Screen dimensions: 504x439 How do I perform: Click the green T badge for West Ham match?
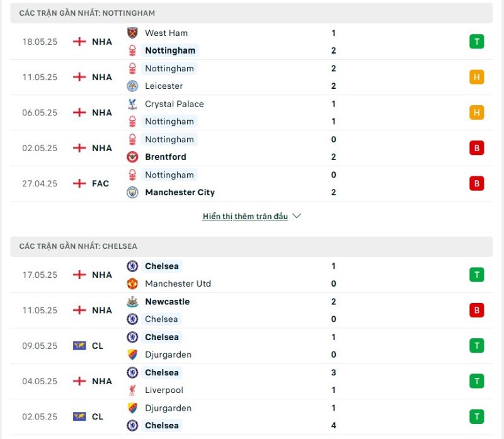click(x=477, y=42)
